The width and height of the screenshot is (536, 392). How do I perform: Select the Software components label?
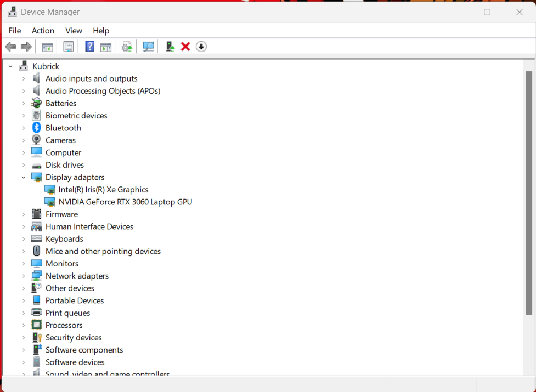pyautogui.click(x=84, y=350)
